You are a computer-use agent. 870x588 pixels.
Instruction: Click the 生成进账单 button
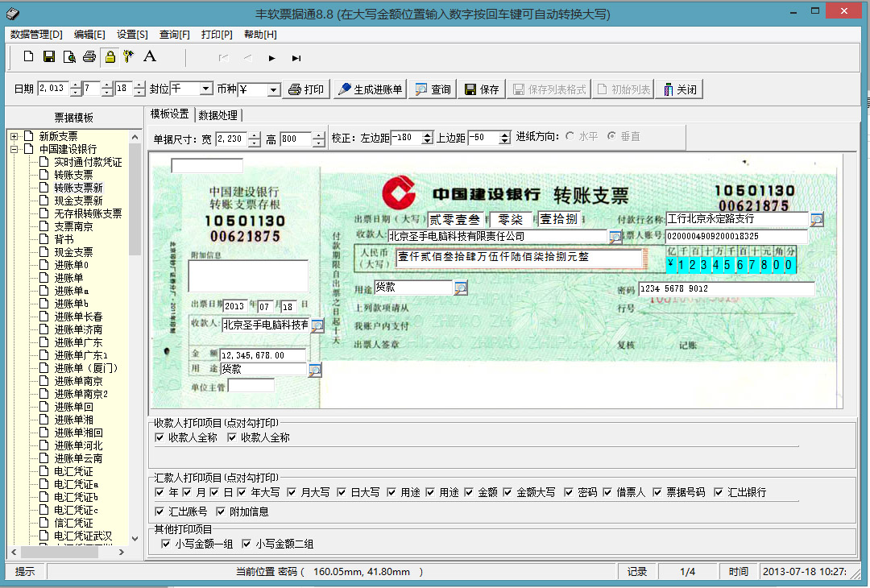click(x=370, y=89)
